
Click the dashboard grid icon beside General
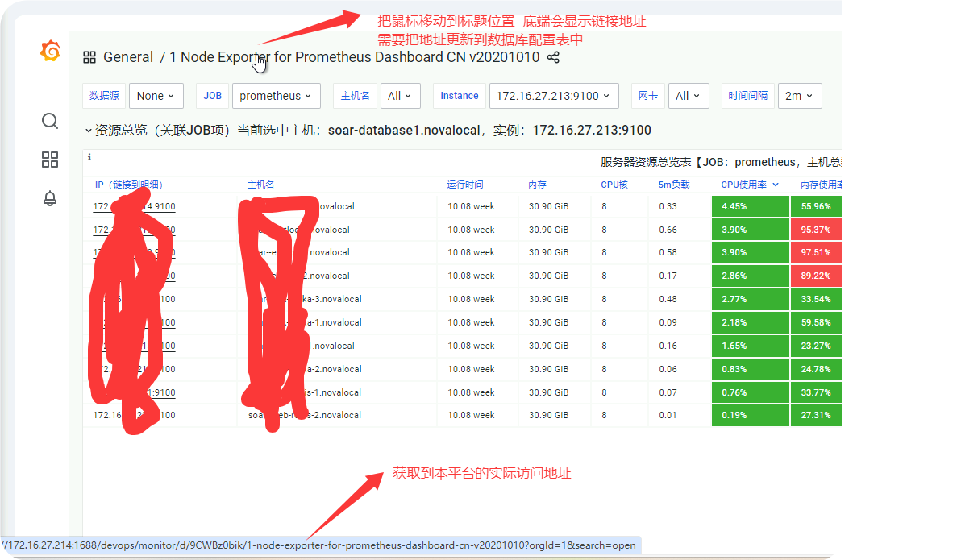pyautogui.click(x=89, y=57)
